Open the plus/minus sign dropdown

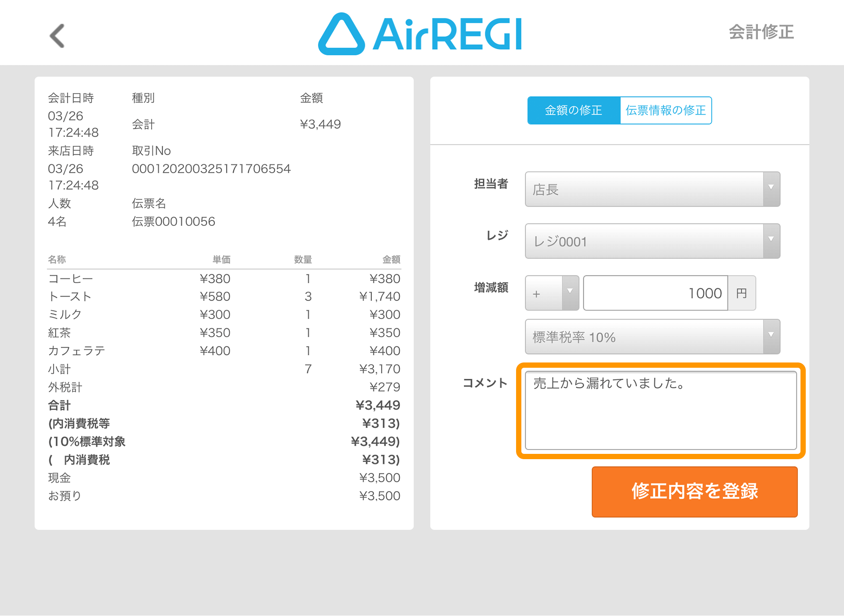point(552,293)
